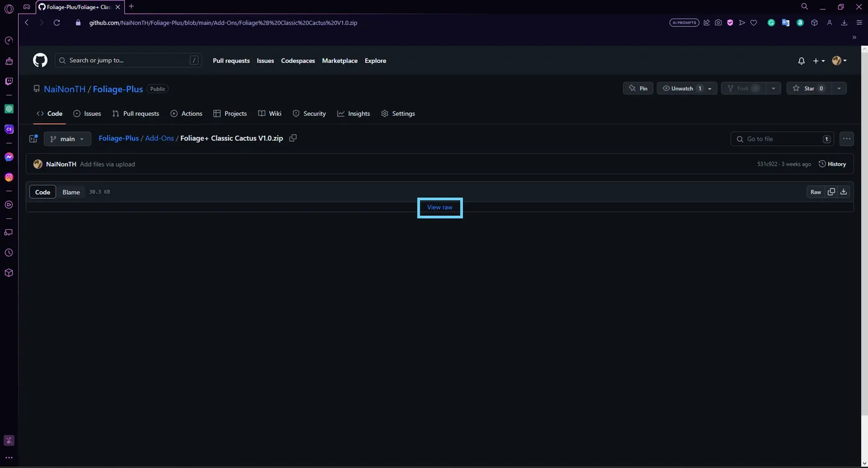Download the raw file using the download icon
Screen dimensions: 868x468
[843, 192]
